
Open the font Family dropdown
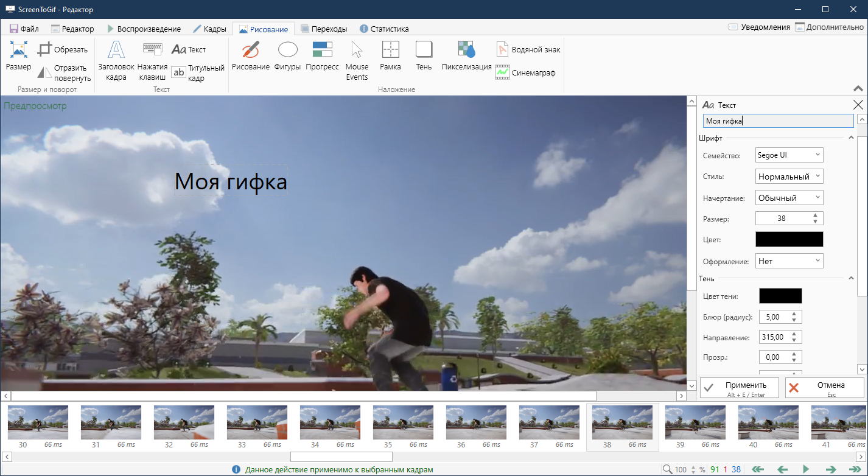[x=789, y=155]
